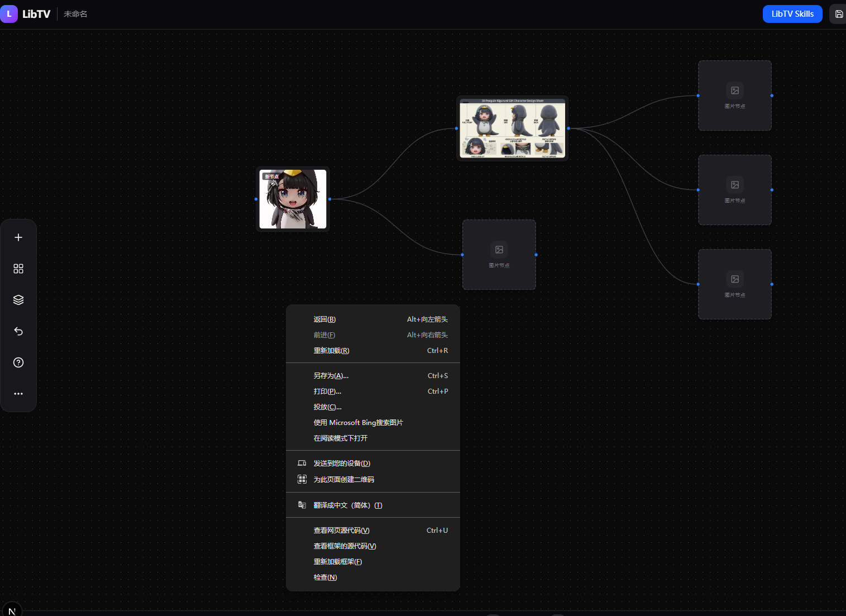Click the 新节点 label on penguin node

[x=271, y=176]
